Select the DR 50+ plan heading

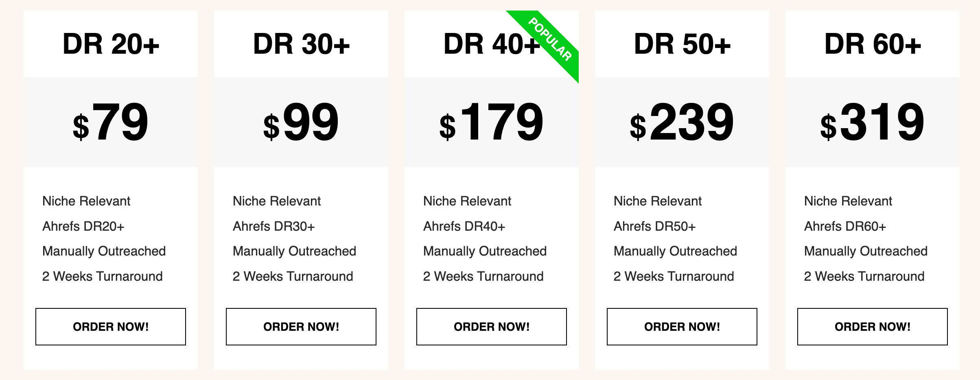(682, 44)
